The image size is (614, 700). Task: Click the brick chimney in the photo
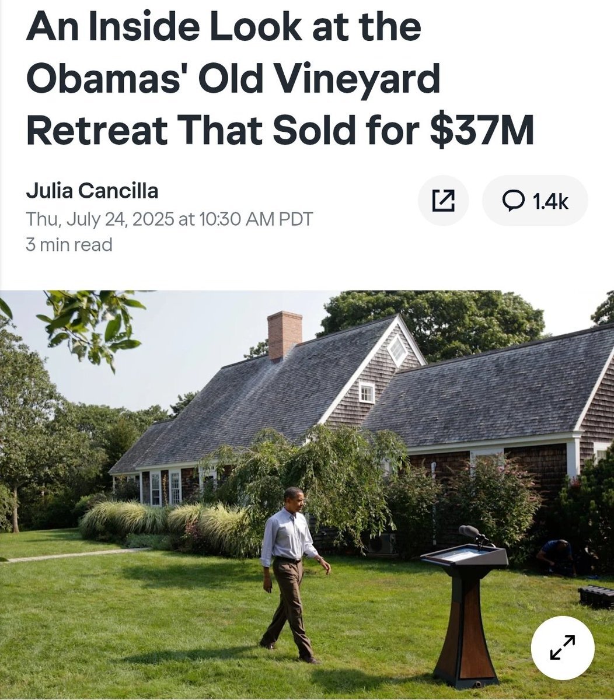click(284, 335)
